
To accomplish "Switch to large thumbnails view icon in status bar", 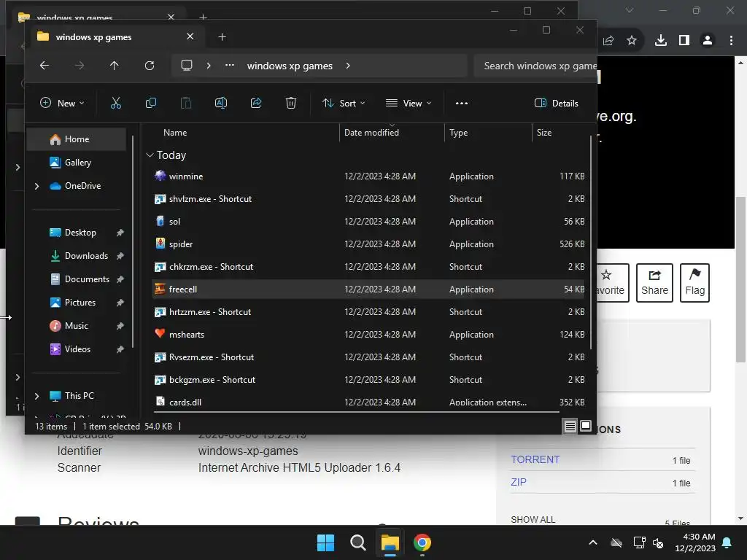I will pos(586,426).
